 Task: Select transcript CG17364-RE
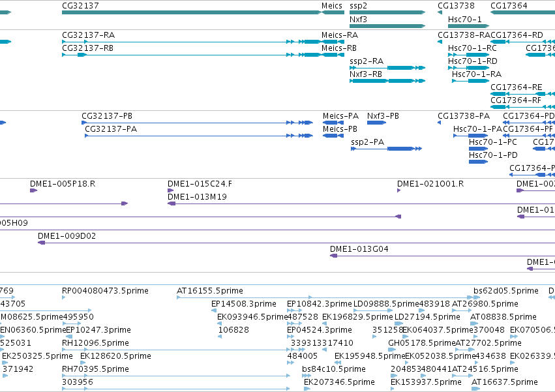(522, 94)
